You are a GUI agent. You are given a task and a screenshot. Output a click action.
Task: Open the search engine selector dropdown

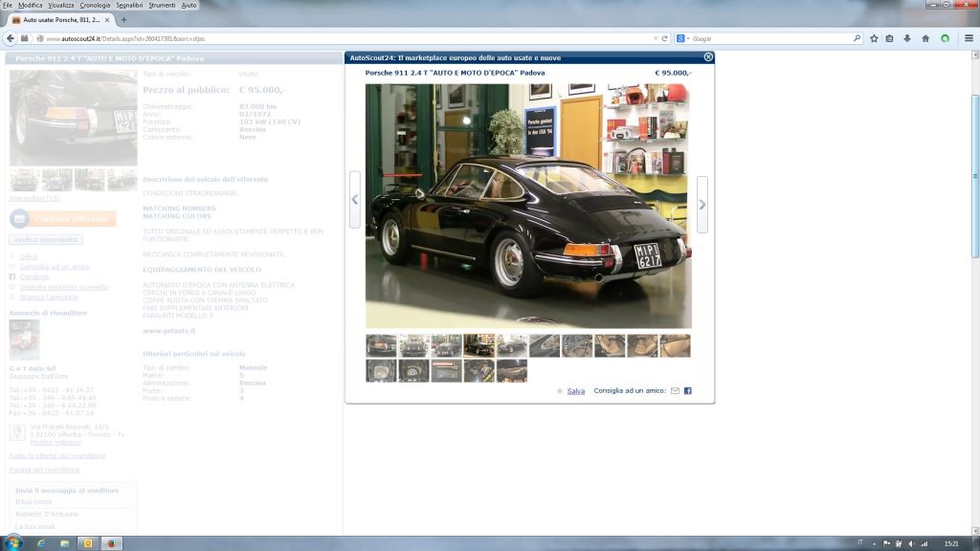[x=683, y=38]
